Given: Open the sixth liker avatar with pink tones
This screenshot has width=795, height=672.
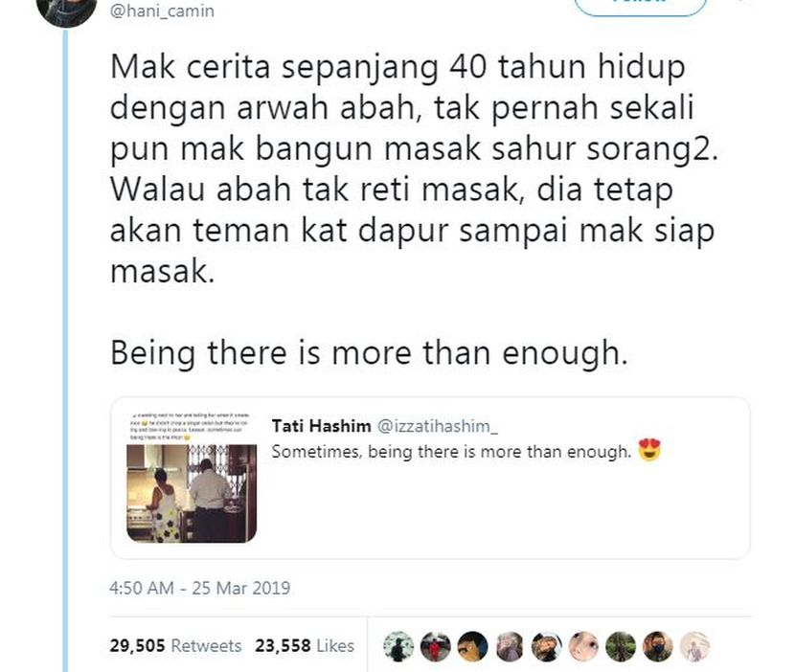Looking at the screenshot, I should click(583, 647).
